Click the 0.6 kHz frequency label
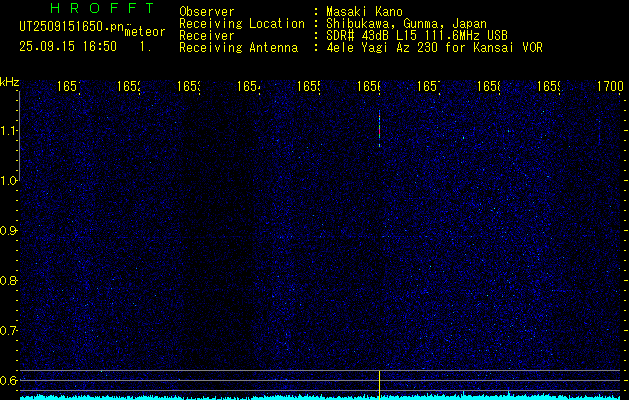 (8, 380)
